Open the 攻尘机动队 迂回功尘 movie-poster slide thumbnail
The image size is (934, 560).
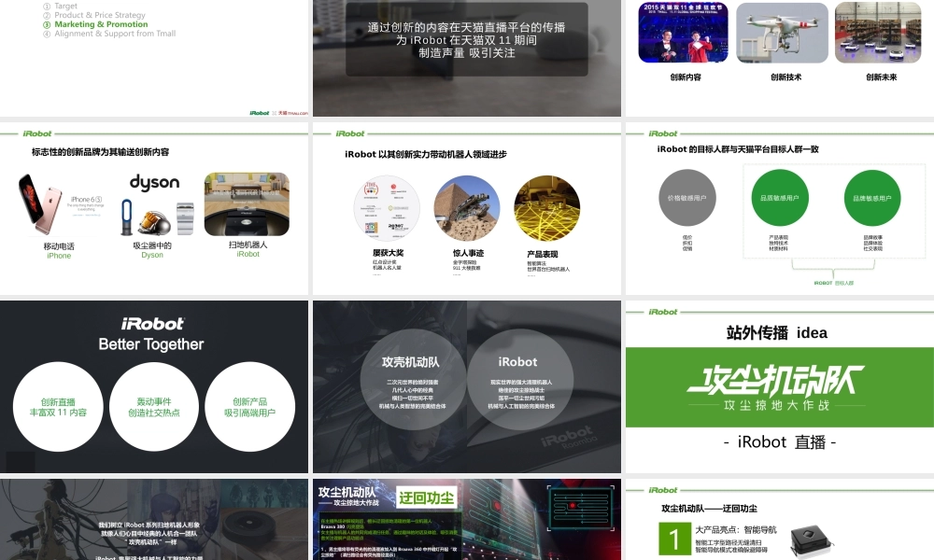[x=467, y=520]
